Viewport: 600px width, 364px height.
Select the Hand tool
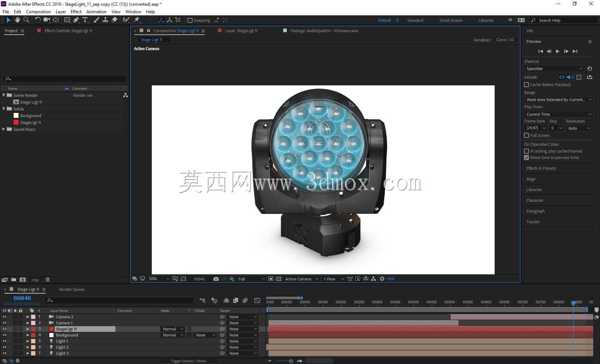click(x=17, y=20)
